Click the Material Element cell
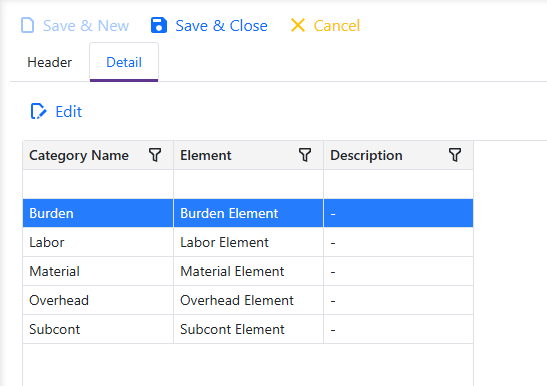The image size is (547, 386). coord(248,271)
